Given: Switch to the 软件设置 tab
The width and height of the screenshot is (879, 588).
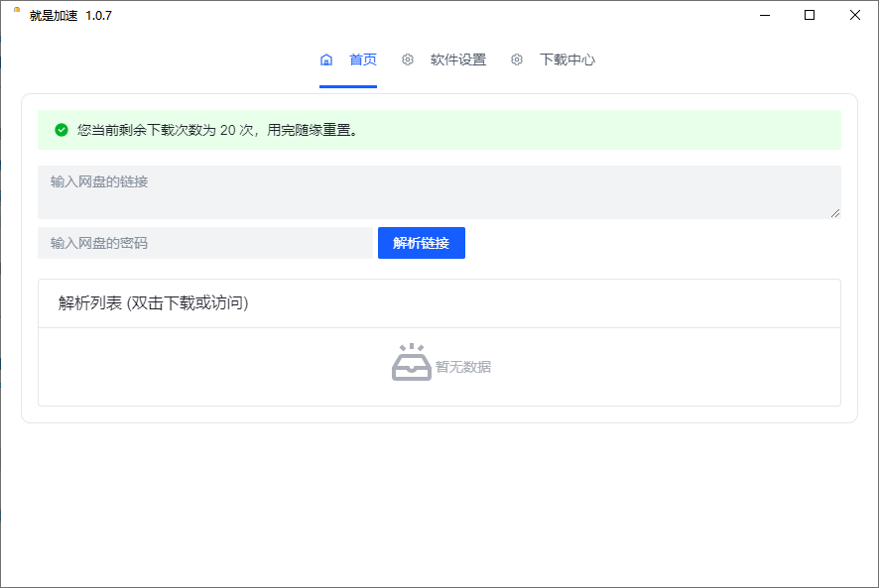Looking at the screenshot, I should [x=456, y=59].
